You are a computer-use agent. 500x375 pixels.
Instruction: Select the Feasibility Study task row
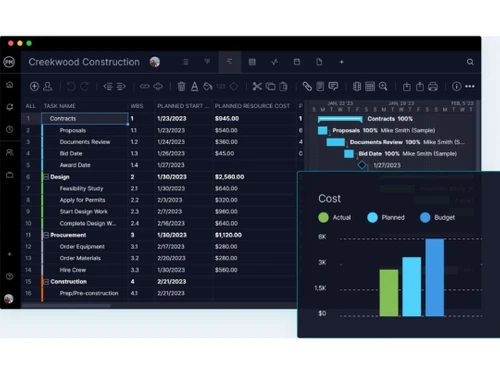tap(159, 189)
